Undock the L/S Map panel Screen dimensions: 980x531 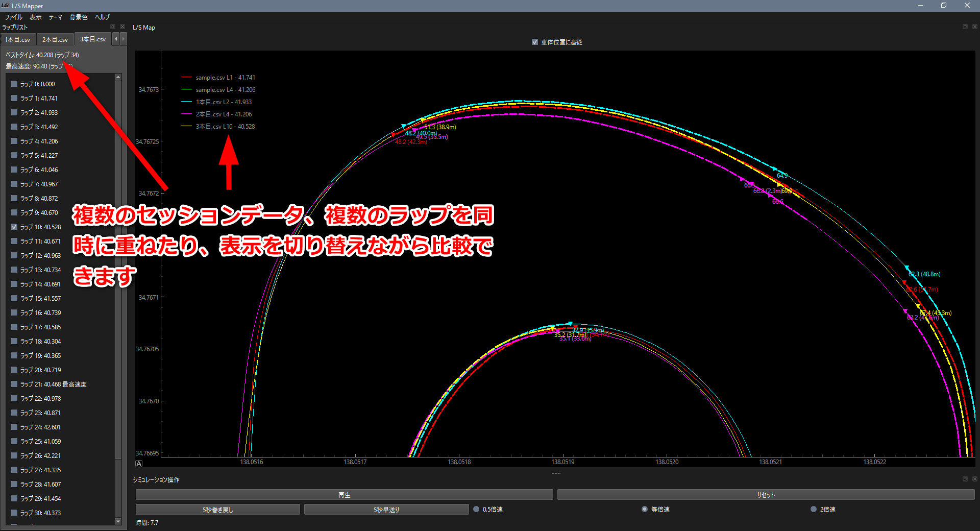(965, 27)
